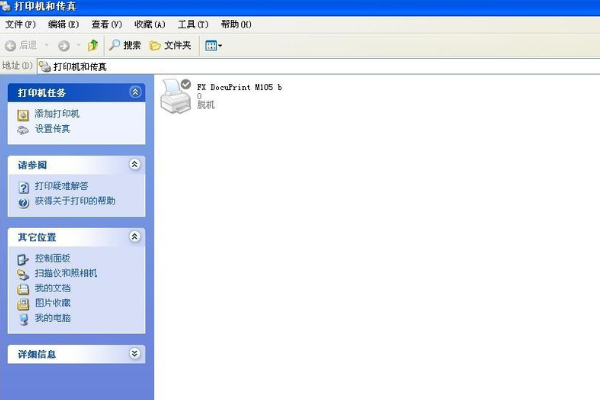Collapse the 其它位置 panel

[x=135, y=237]
